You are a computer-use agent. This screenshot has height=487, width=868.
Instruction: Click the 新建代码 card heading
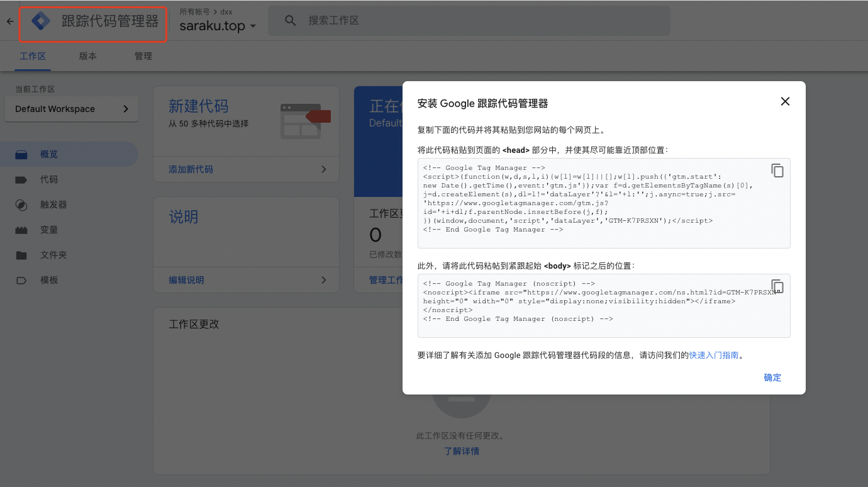199,106
